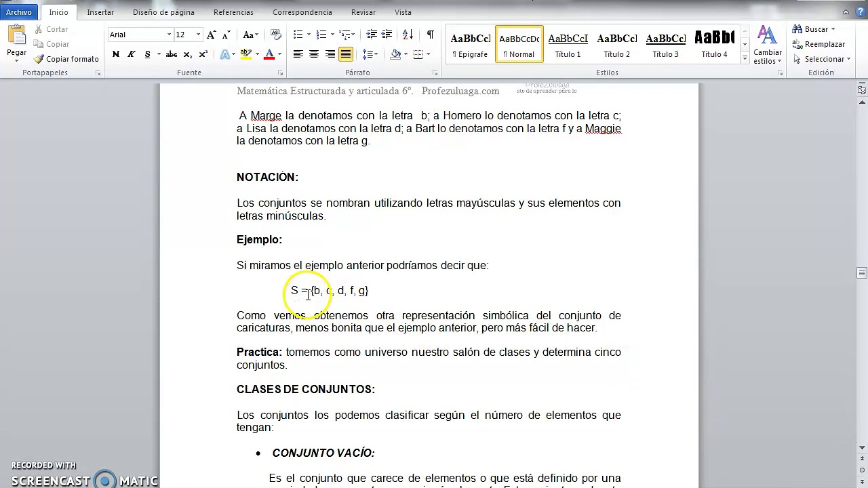
Task: Switch to the Diseño de página tab
Action: point(163,12)
